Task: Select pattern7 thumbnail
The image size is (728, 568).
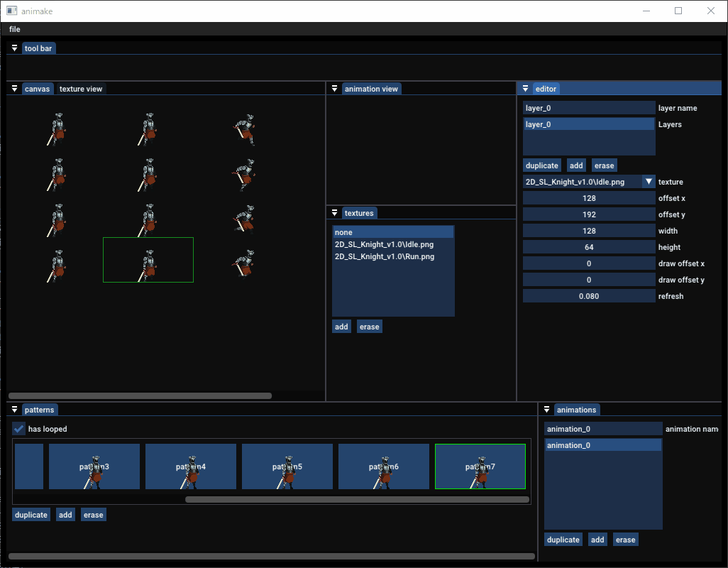Action: (480, 466)
